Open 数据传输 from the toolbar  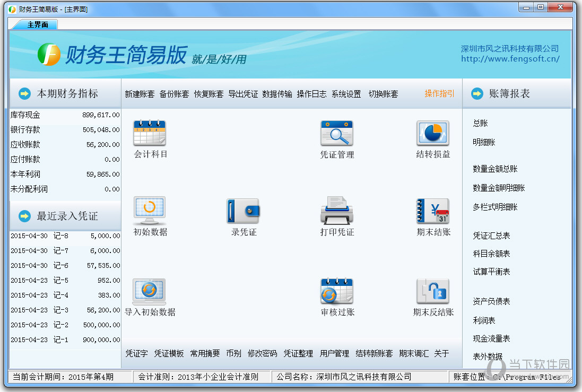(x=277, y=94)
